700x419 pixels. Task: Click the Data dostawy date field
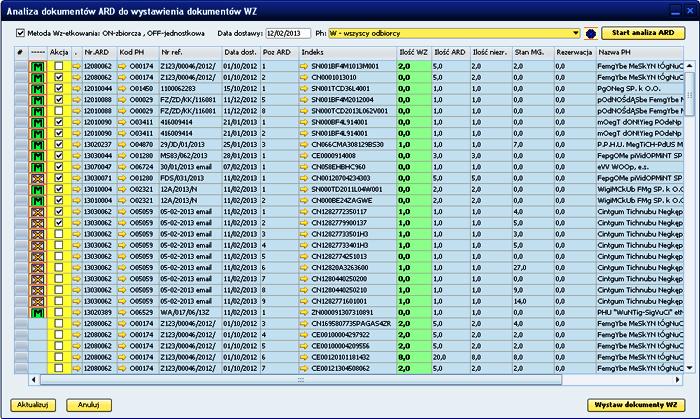(x=288, y=33)
